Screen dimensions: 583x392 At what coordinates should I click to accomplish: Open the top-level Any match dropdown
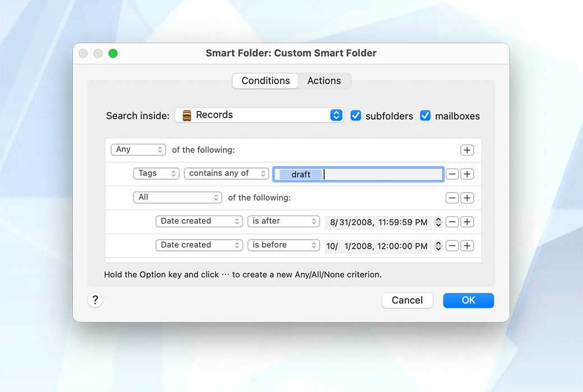pyautogui.click(x=138, y=150)
